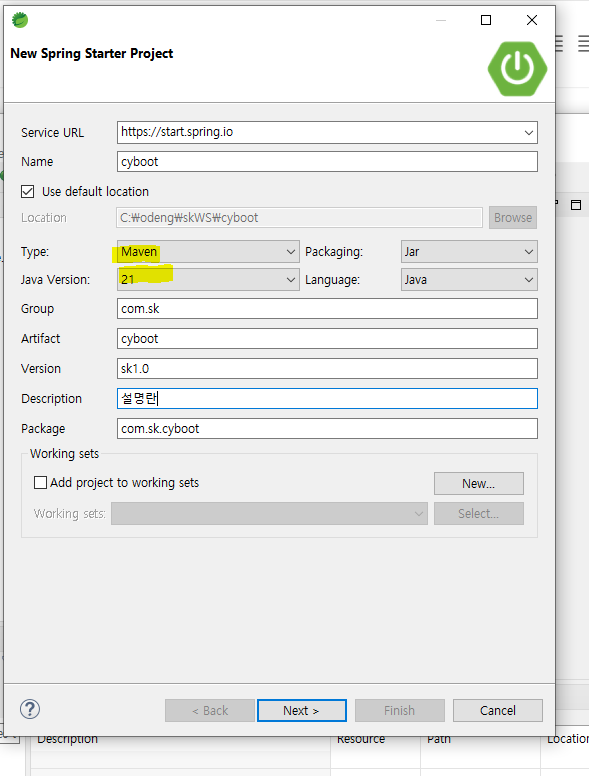
Task: Click Description column header in background window
Action: click(67, 739)
